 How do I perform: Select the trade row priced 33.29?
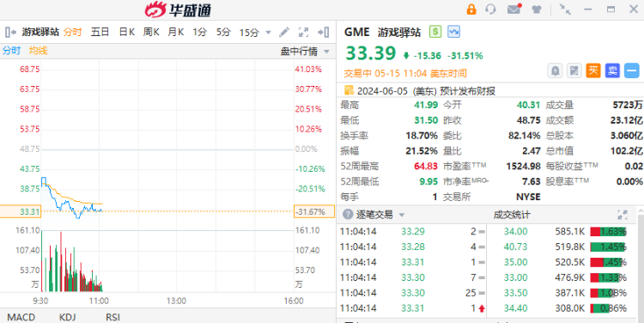[x=412, y=231]
